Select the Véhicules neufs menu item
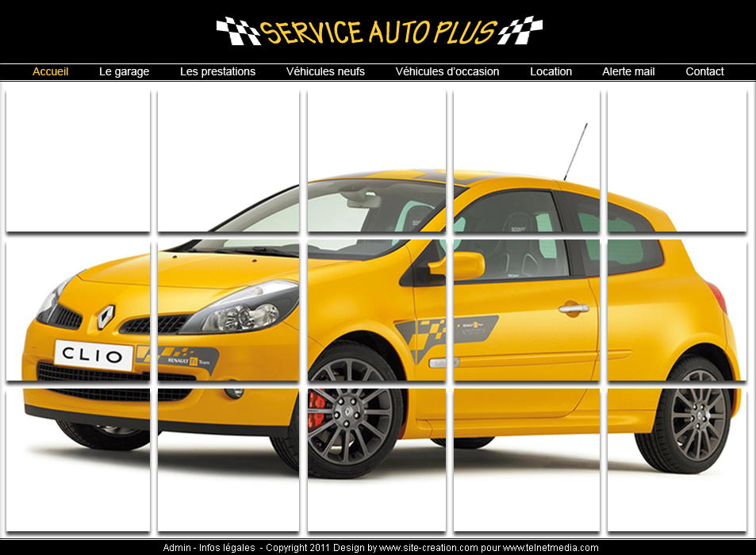 coord(325,72)
